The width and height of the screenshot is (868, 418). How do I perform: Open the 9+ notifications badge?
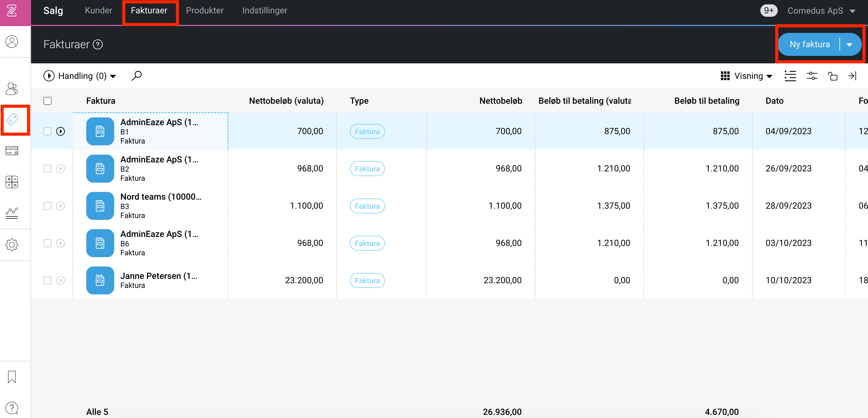pos(769,11)
